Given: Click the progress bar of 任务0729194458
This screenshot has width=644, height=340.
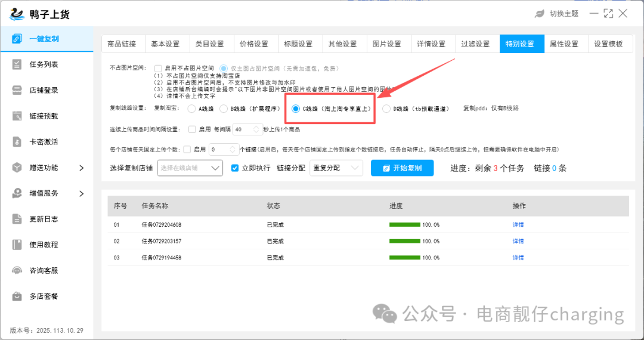Looking at the screenshot, I should 404,258.
